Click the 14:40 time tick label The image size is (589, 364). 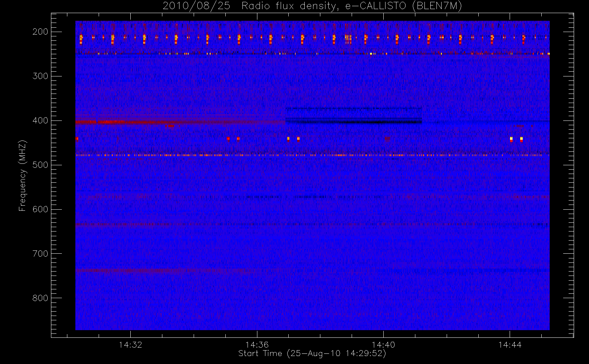point(383,345)
